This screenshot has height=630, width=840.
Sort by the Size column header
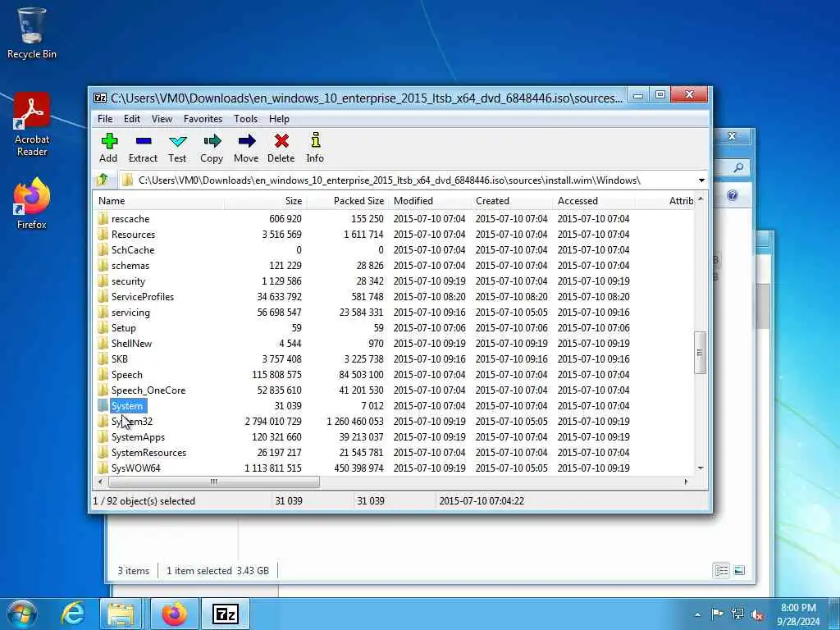point(266,201)
